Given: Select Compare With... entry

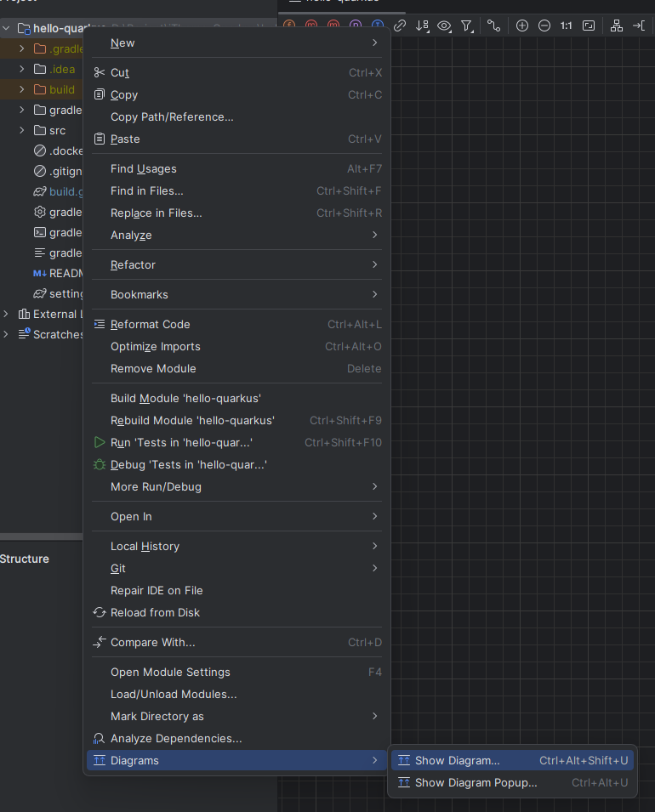Looking at the screenshot, I should tap(236, 642).
